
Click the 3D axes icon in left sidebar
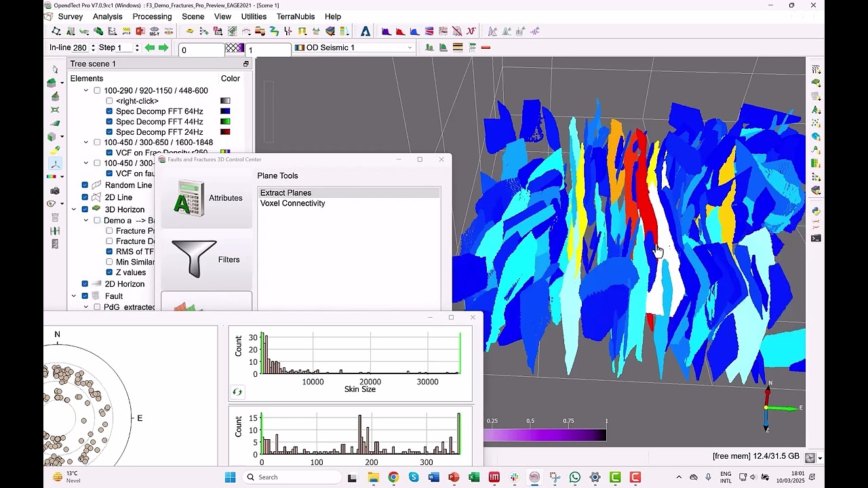click(55, 164)
